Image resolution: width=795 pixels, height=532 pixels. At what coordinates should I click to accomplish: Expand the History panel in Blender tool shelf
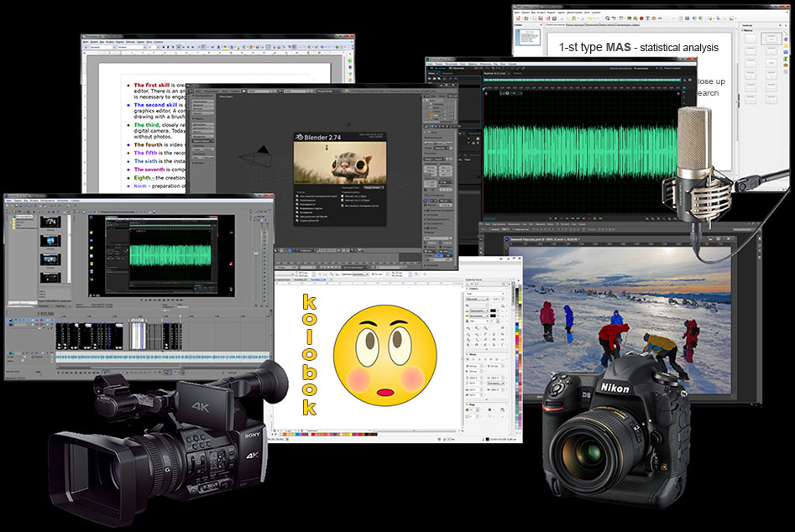pyautogui.click(x=200, y=163)
